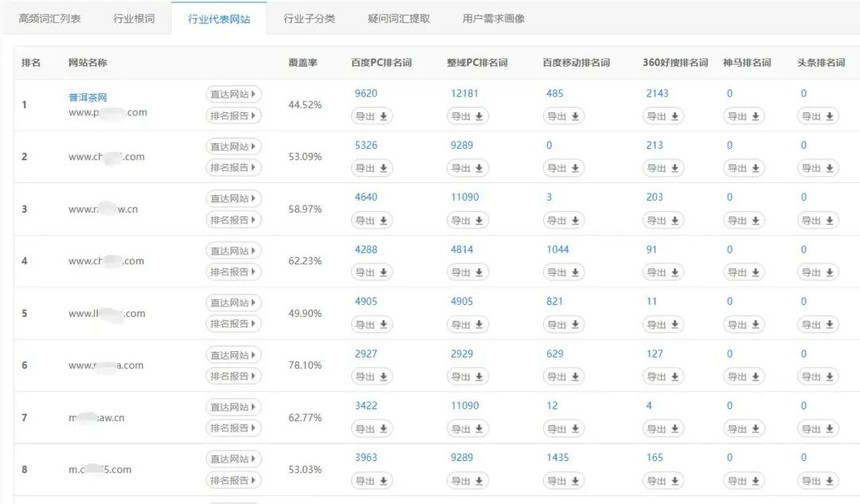Image resolution: width=860 pixels, height=504 pixels.
Task: Export row 8 data below 1435
Action: coord(563,481)
